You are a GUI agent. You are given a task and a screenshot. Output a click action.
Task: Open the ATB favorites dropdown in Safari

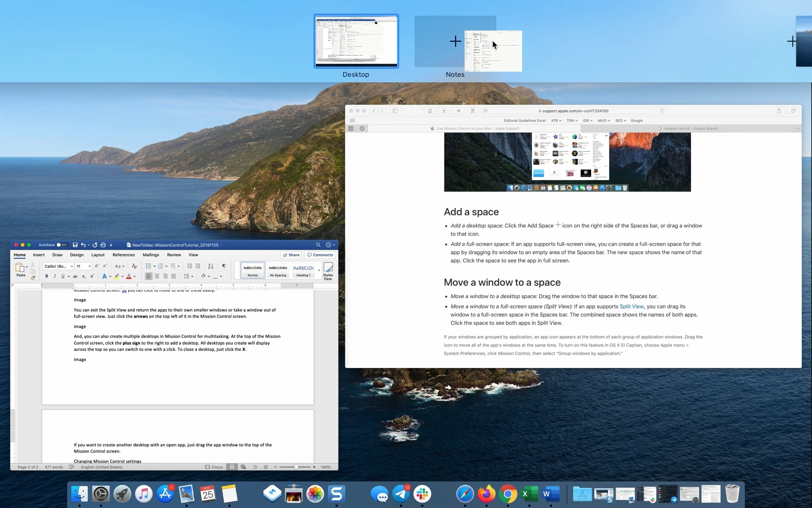click(x=557, y=120)
